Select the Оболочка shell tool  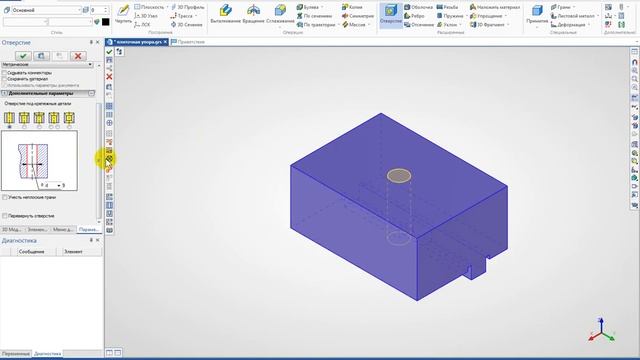pos(418,7)
